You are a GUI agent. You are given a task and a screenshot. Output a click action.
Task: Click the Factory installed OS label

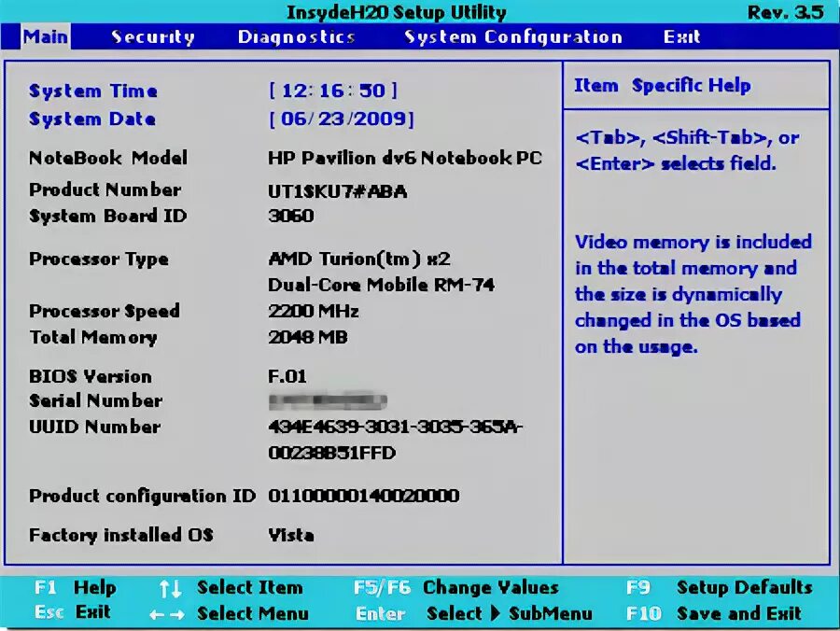click(121, 535)
